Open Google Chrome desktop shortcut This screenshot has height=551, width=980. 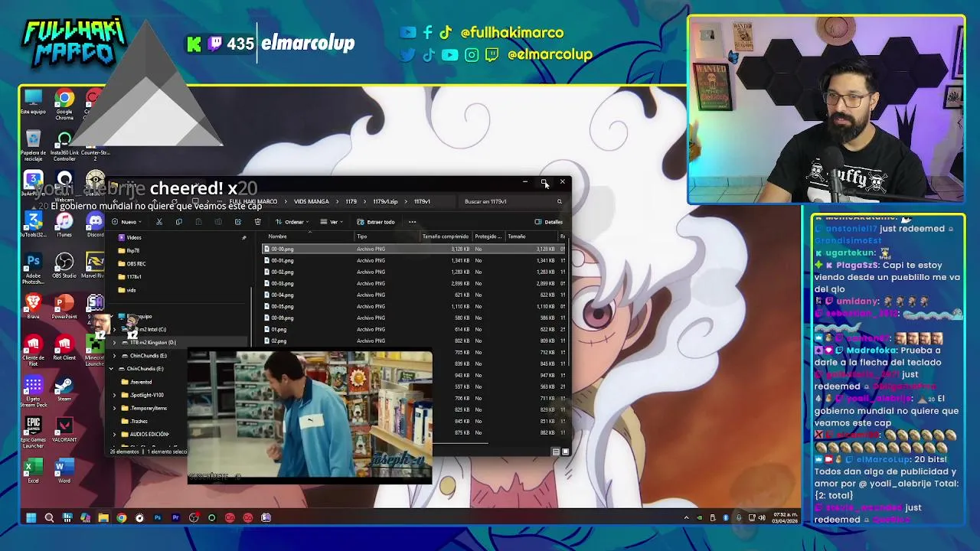64,103
